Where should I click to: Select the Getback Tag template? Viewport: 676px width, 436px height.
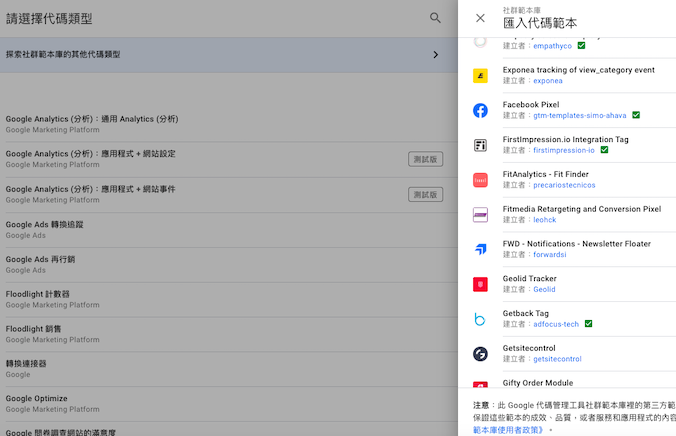526,314
